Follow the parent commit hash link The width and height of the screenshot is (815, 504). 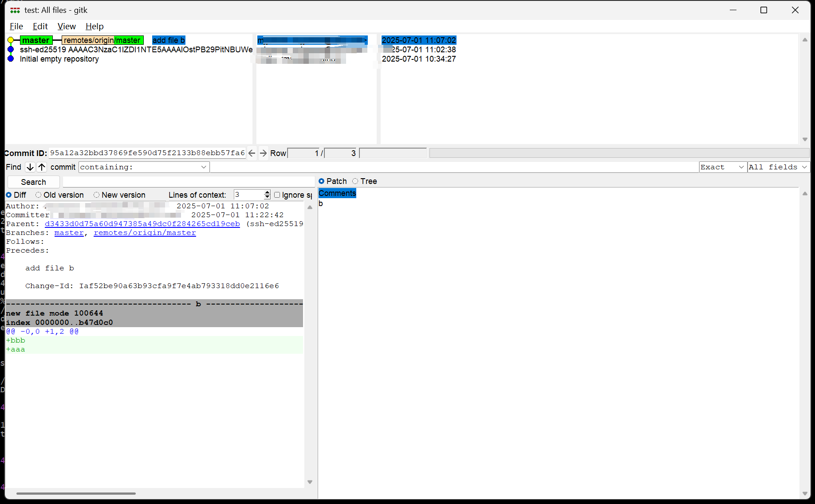coord(142,224)
